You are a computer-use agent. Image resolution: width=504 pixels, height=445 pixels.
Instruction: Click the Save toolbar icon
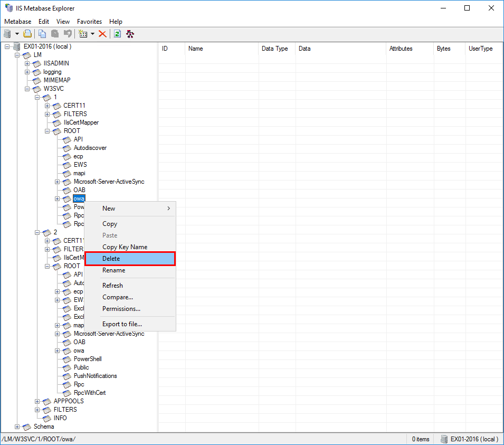[26, 33]
